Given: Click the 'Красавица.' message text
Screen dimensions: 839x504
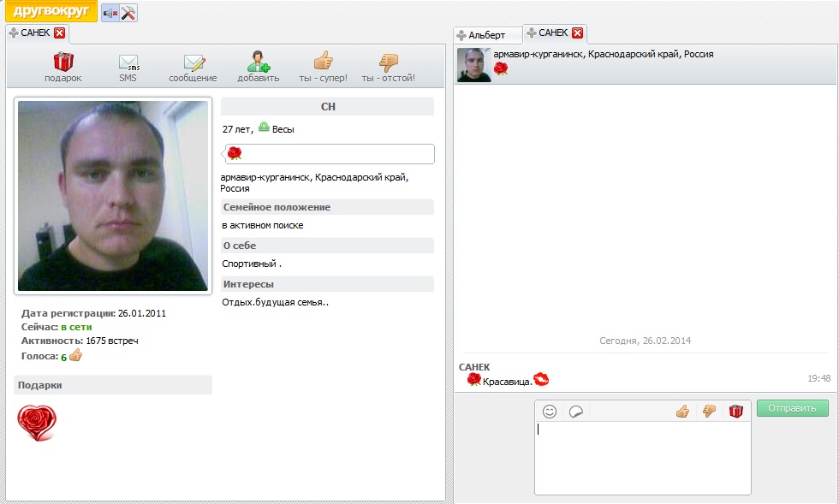Looking at the screenshot, I should 507,382.
